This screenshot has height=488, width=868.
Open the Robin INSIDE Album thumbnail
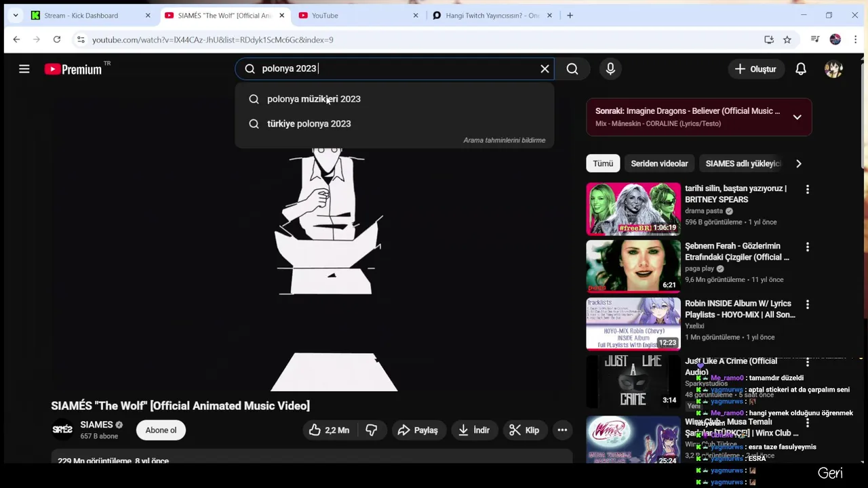point(633,324)
